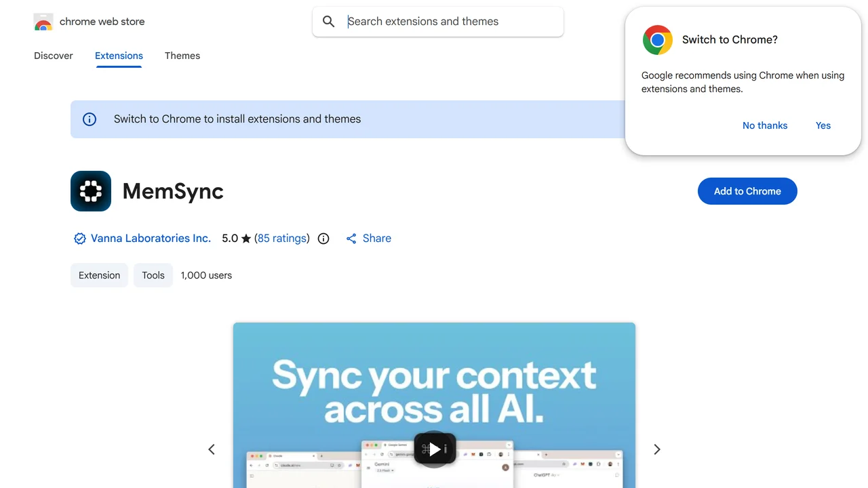The height and width of the screenshot is (488, 868).
Task: Click the 1,000 users text
Action: coord(206,275)
